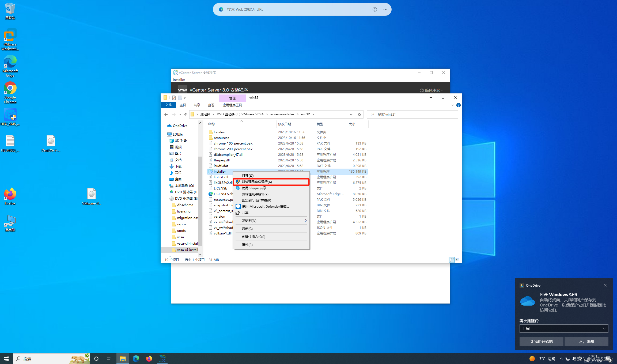
Task: Open recent locations dropdown arrow
Action: click(x=180, y=114)
